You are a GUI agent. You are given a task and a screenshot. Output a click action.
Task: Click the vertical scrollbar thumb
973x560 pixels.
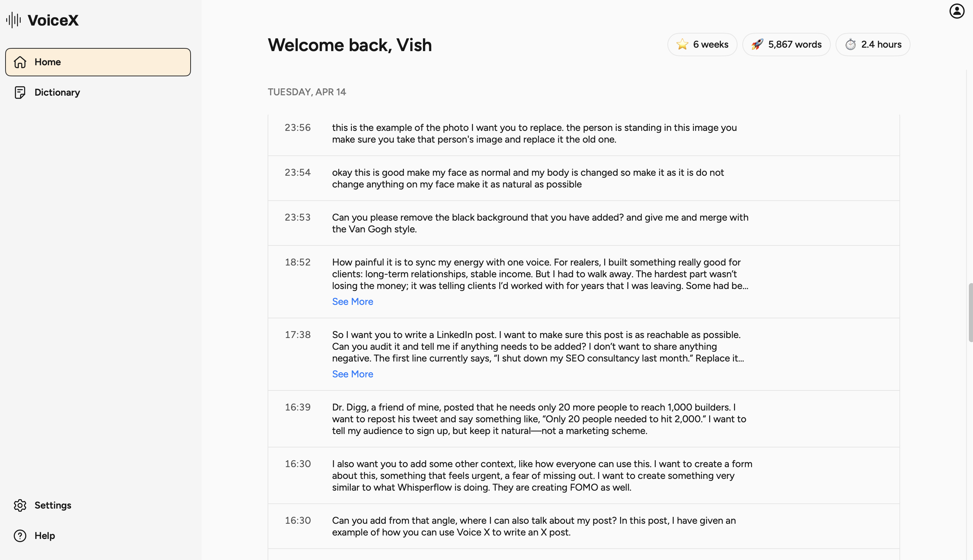coord(970,312)
